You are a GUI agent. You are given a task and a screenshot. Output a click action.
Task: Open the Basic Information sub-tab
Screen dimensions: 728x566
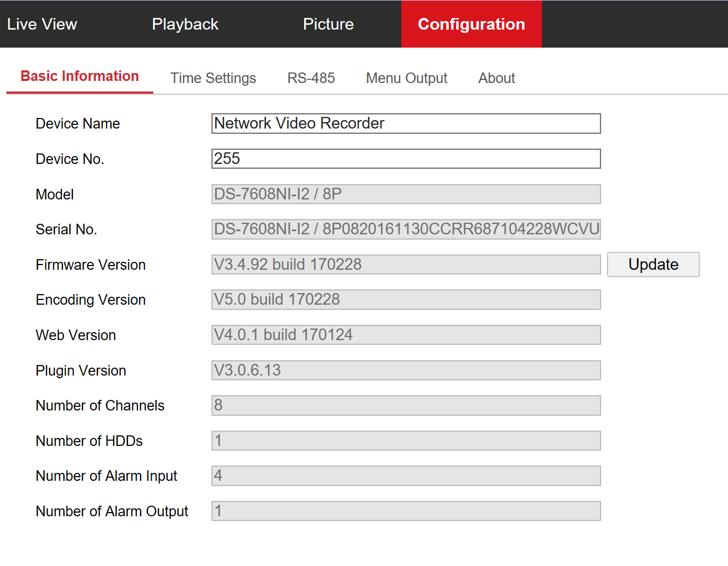80,77
